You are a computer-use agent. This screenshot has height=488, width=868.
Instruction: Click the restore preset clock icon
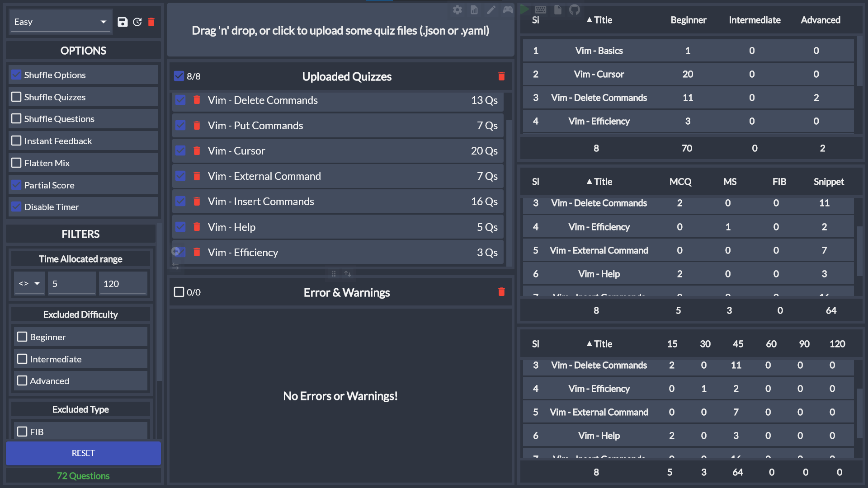(x=137, y=22)
